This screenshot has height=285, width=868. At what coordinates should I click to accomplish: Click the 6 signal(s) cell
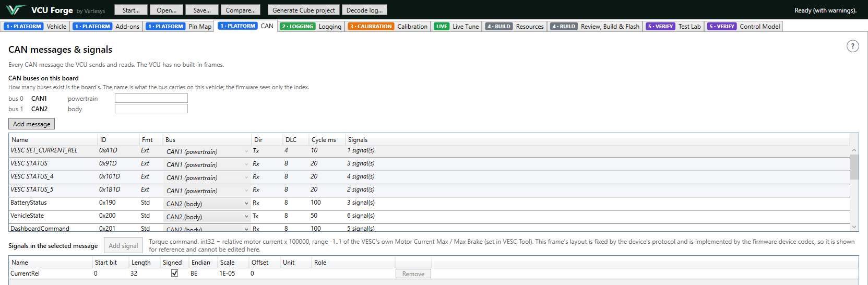tap(361, 216)
